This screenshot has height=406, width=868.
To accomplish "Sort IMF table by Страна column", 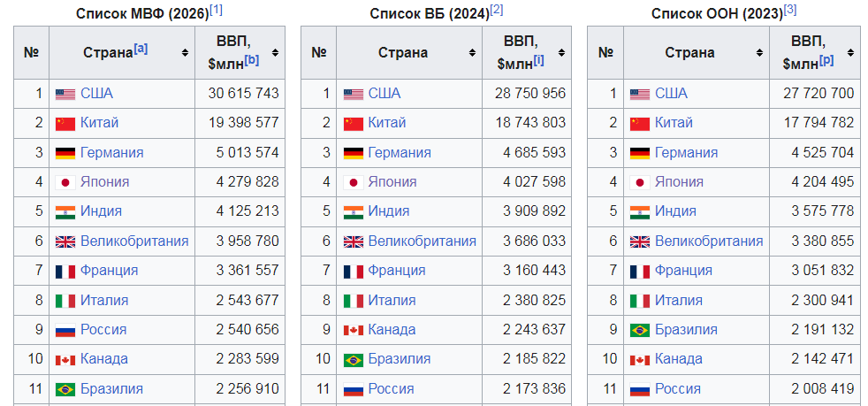I will [185, 52].
